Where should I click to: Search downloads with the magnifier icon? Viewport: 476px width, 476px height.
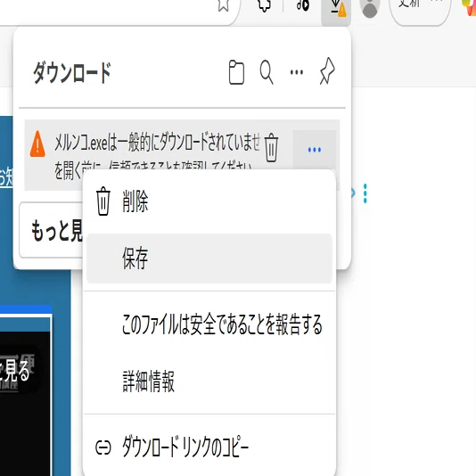point(267,72)
